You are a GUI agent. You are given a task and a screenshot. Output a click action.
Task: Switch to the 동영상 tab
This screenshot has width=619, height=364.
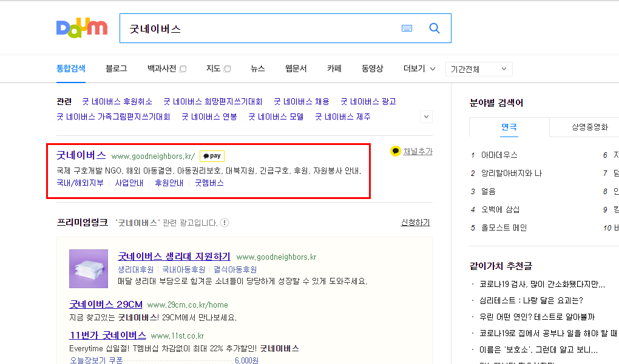(372, 69)
